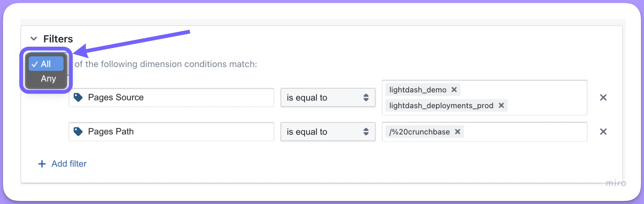Remove the lightdash_demo value chip
This screenshot has height=204, width=644.
coord(454,90)
